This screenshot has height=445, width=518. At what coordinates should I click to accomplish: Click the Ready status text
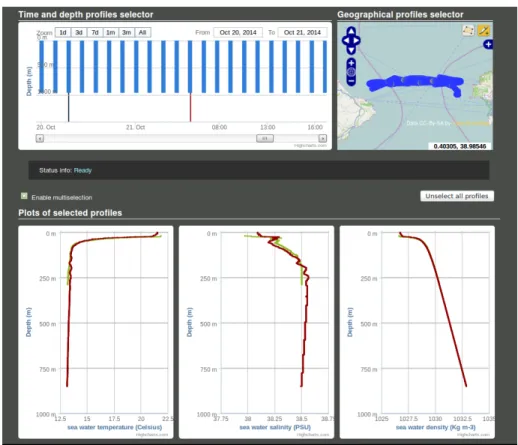coord(83,170)
